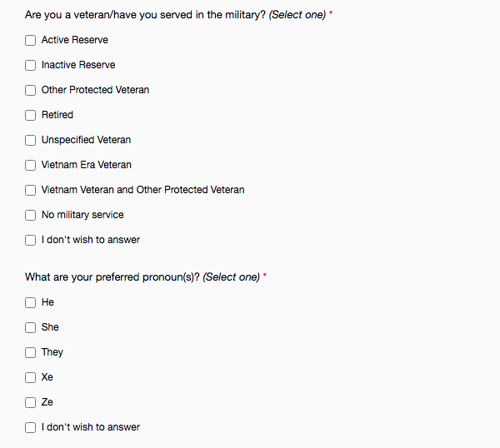Check the They pronoun option
The width and height of the screenshot is (500, 448).
(30, 353)
